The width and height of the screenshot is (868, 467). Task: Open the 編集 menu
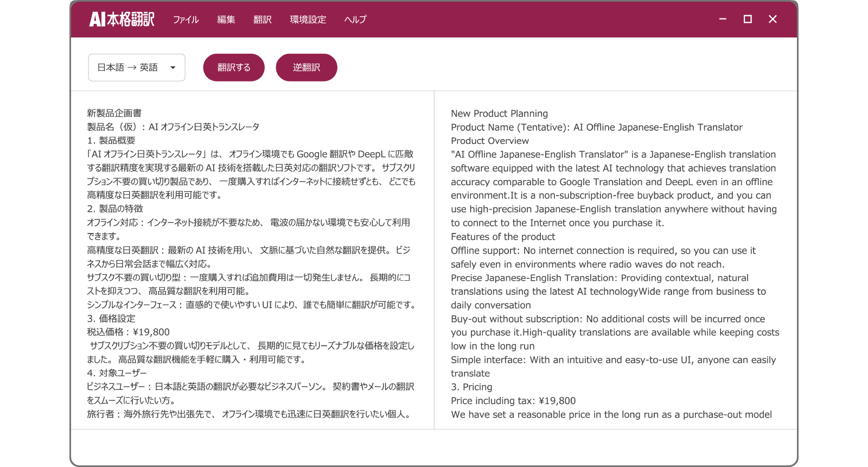[226, 20]
